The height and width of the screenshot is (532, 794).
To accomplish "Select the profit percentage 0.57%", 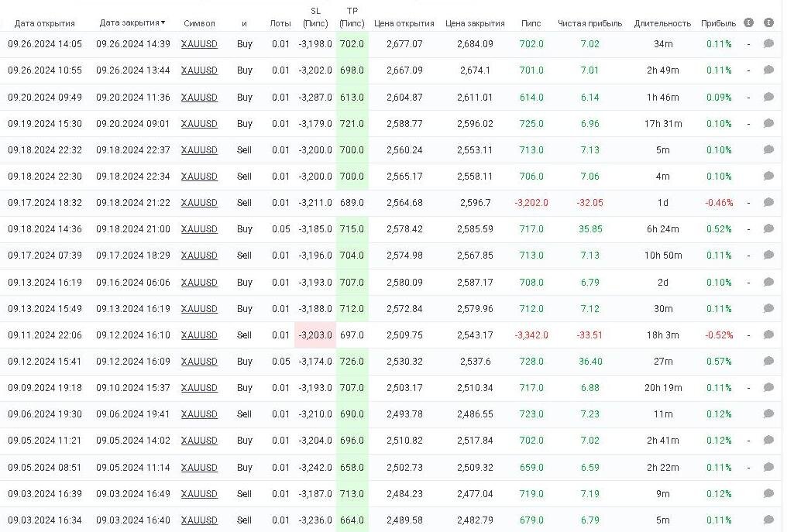I will (x=719, y=362).
